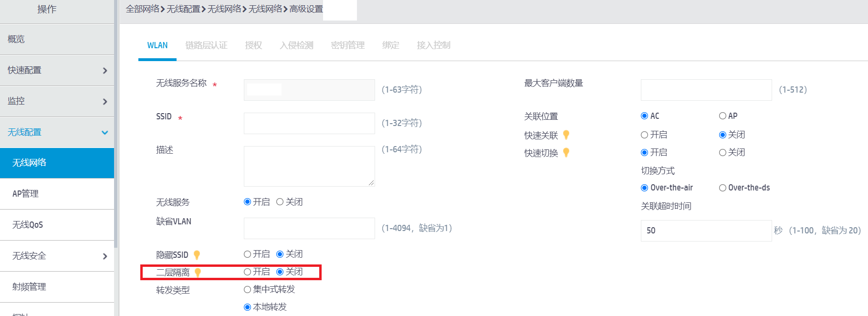
Task: Open the 密钥管理 tab
Action: [x=347, y=45]
